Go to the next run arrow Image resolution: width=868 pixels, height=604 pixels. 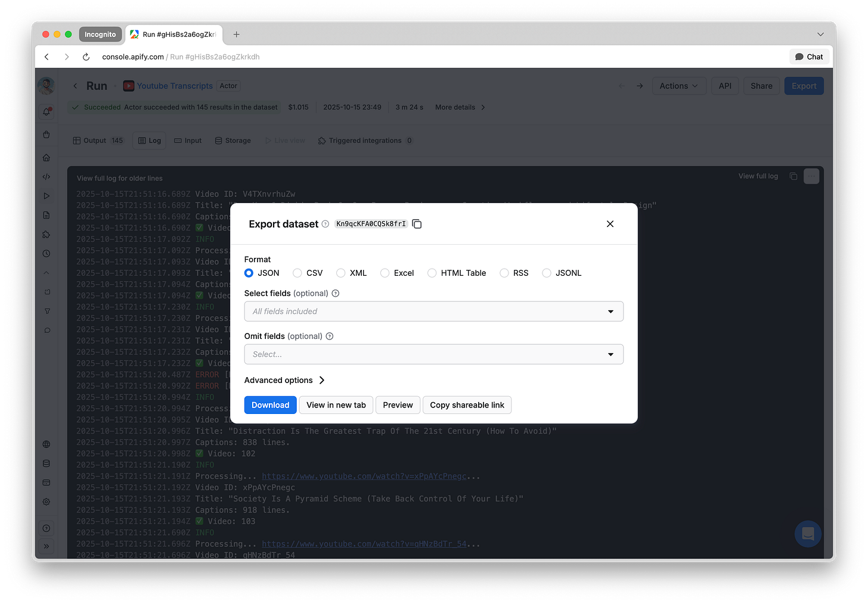tap(640, 86)
